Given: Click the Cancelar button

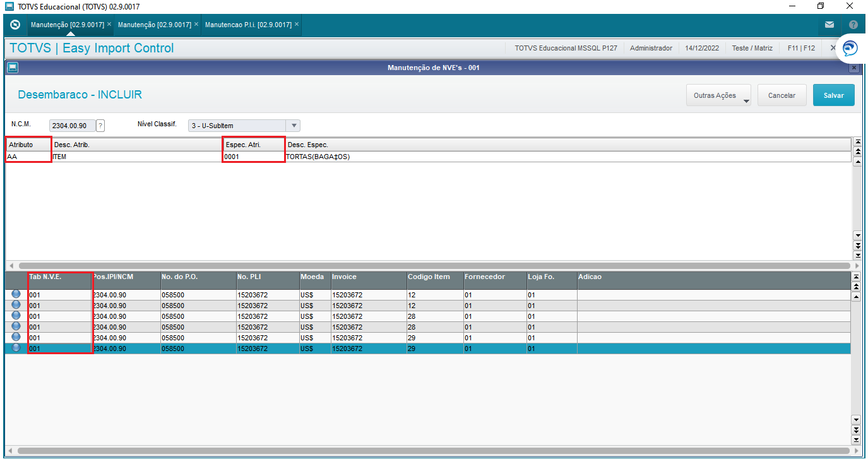Looking at the screenshot, I should (x=782, y=95).
